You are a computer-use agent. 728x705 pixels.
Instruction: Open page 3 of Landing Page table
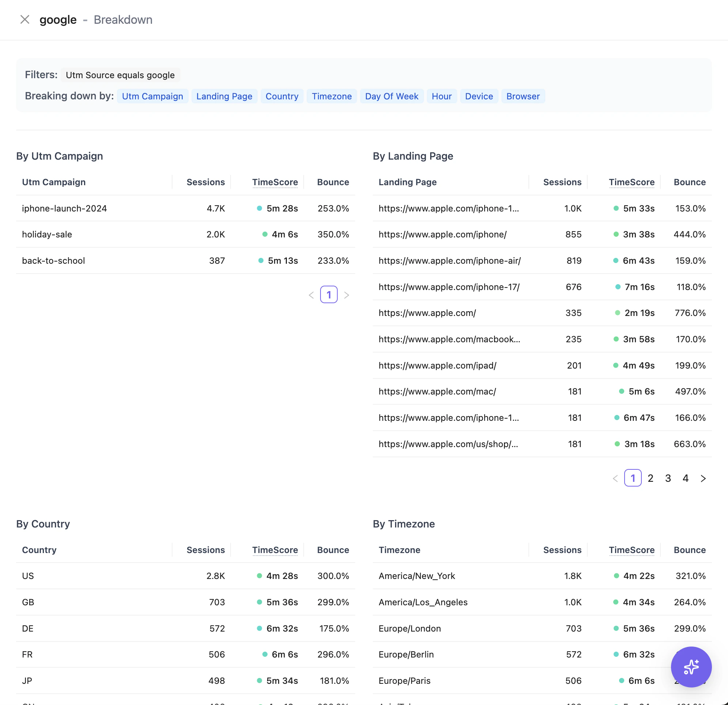(668, 478)
